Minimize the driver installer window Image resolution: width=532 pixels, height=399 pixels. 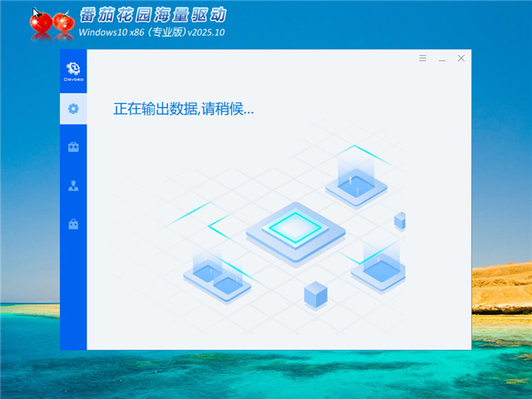tap(442, 58)
